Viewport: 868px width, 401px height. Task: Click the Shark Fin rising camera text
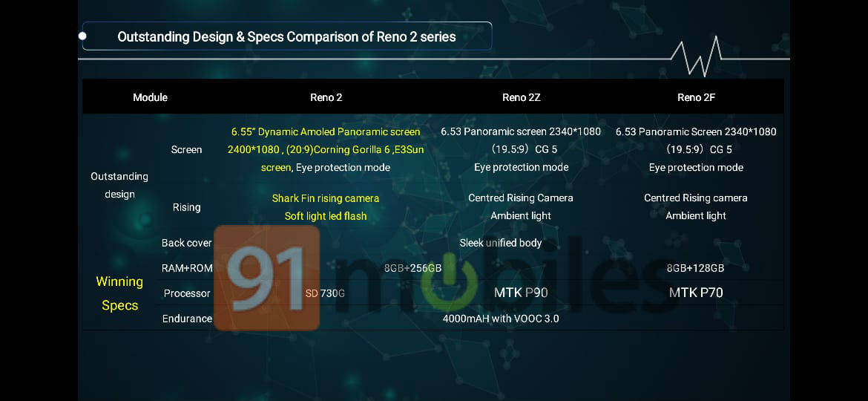[326, 198]
